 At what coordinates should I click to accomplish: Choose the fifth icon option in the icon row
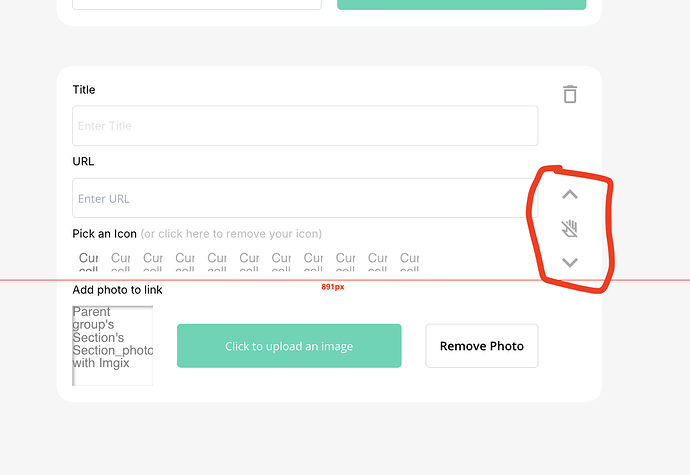[x=217, y=261]
